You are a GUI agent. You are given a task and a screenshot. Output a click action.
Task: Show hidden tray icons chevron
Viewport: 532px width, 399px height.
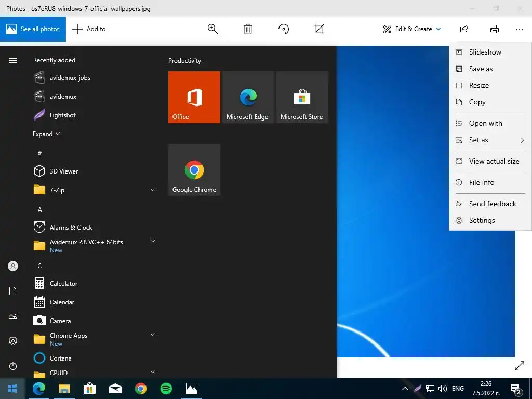tap(405, 389)
